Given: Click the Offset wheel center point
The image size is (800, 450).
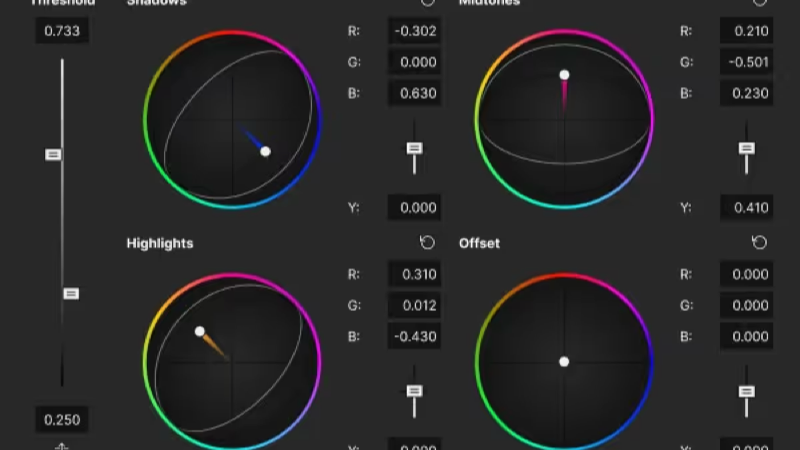Looking at the screenshot, I should click(x=564, y=362).
